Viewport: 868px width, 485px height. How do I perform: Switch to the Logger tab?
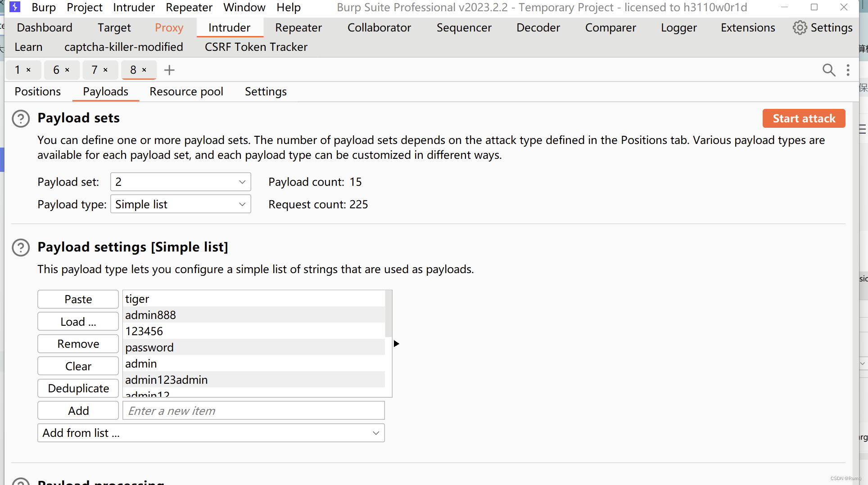pos(679,27)
